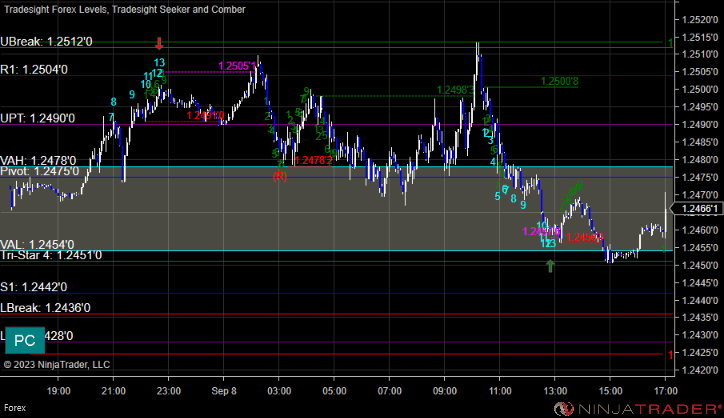The height and width of the screenshot is (418, 724).
Task: Click the magenta 1.2505'1 price annotation
Action: (x=236, y=67)
